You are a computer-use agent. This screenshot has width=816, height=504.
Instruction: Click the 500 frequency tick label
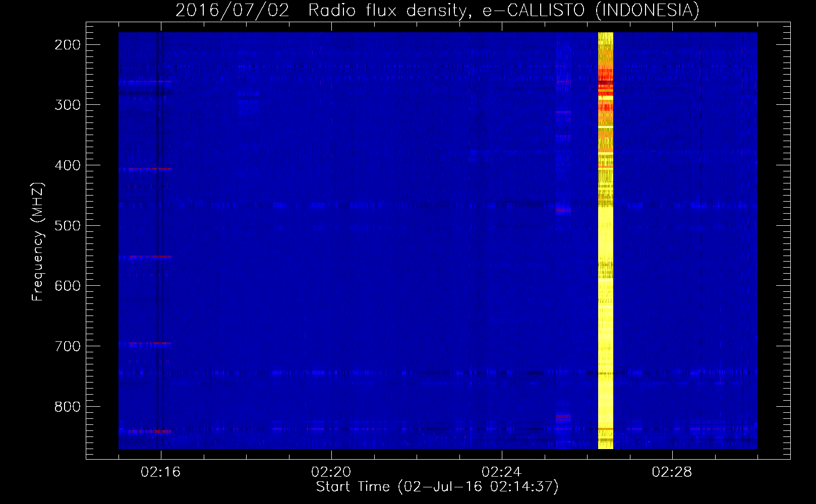(67, 225)
